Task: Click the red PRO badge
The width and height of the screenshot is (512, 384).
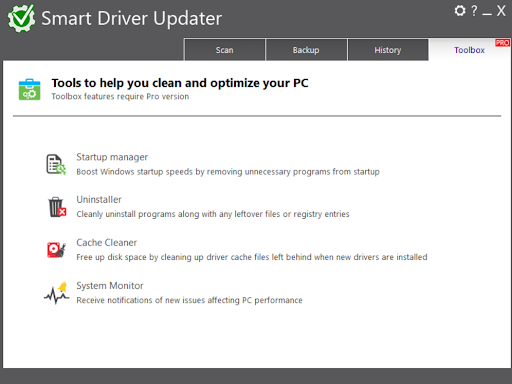Action: (x=502, y=43)
